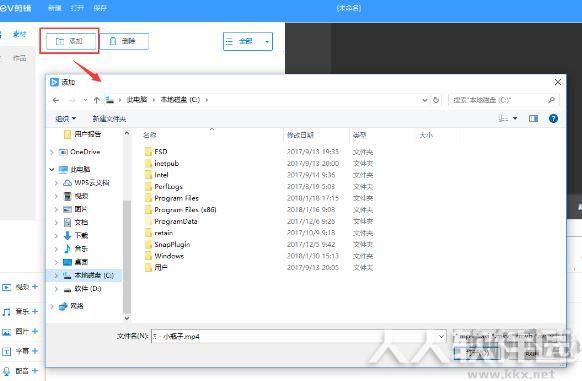
Task: Open the 全部 filter dropdown
Action: tap(248, 41)
